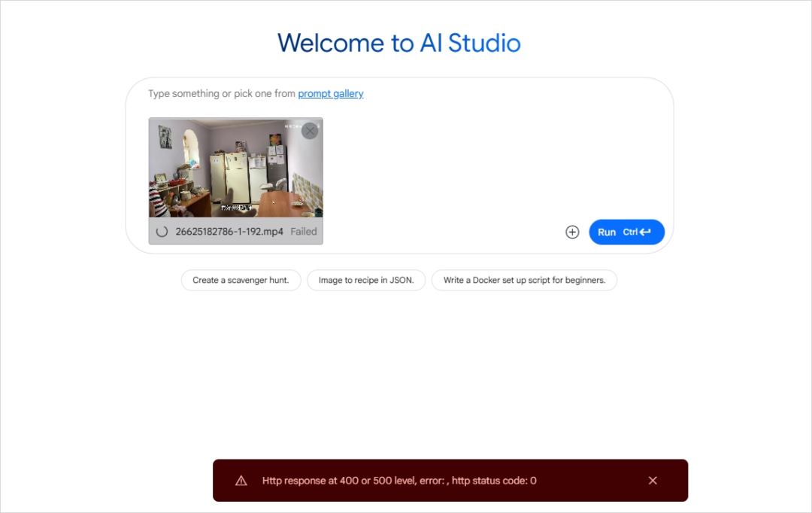This screenshot has width=812, height=513.
Task: Choose the 'Create a scavenger hunt.' suggestion
Action: click(x=241, y=281)
